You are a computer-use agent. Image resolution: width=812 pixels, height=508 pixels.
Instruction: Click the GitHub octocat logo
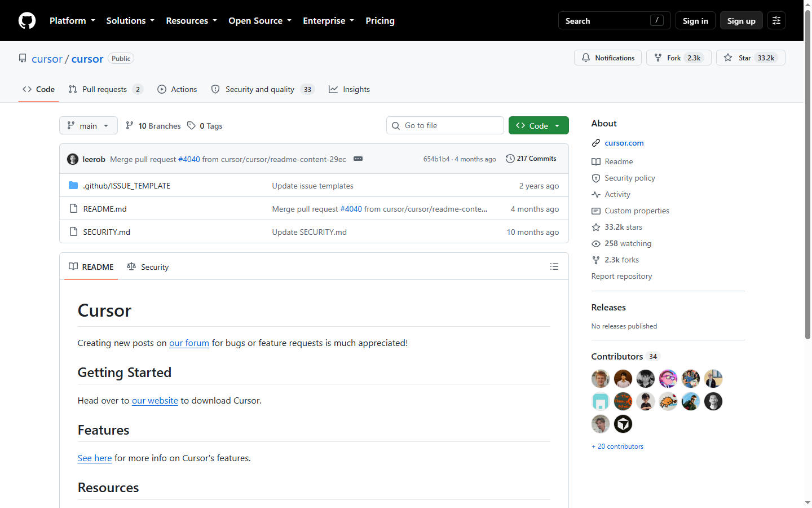tap(27, 21)
